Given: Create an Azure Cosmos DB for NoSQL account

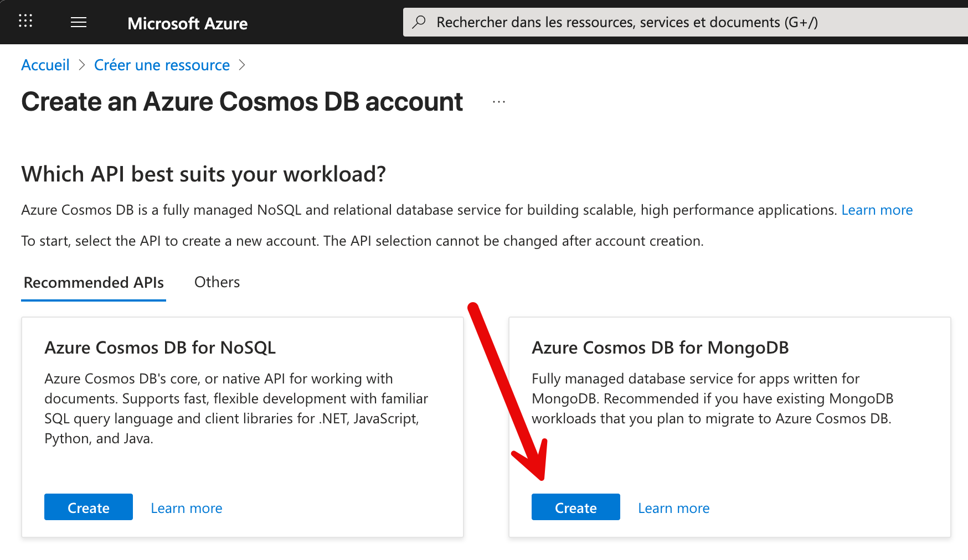Looking at the screenshot, I should pos(88,507).
